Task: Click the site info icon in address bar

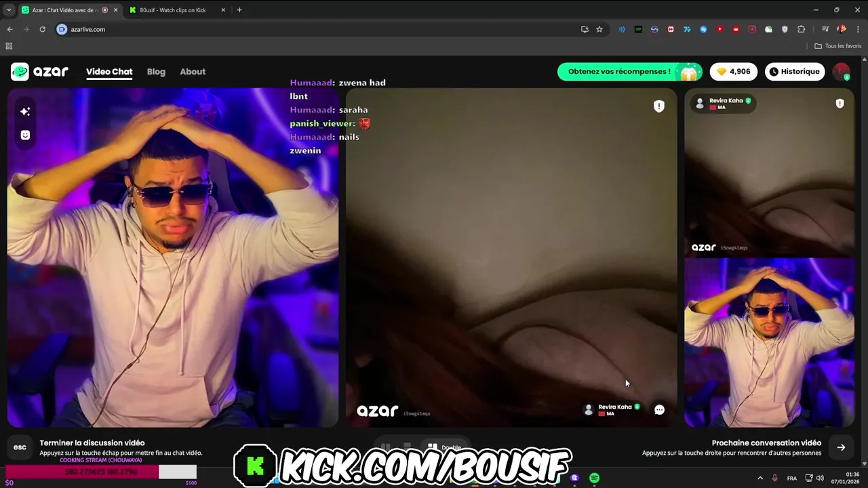Action: click(62, 29)
